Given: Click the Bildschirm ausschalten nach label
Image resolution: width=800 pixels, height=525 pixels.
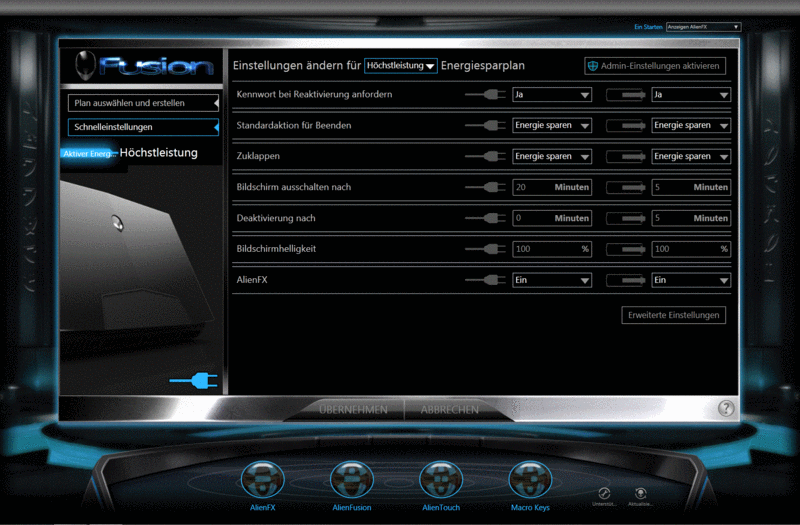Looking at the screenshot, I should click(294, 187).
